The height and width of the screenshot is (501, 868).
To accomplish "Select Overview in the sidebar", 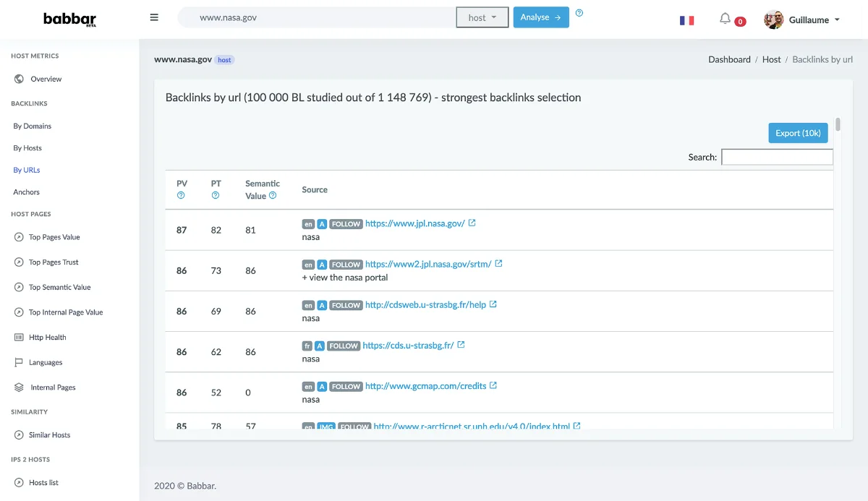I will pos(46,79).
